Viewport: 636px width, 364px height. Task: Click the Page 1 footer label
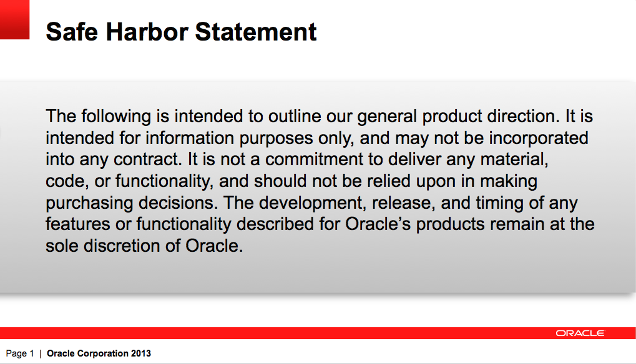coord(20,353)
